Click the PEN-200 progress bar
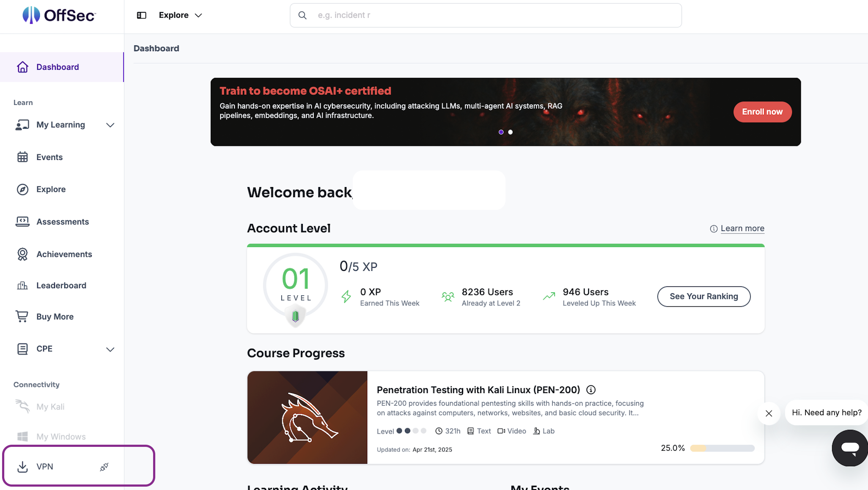Screen dimensions: 868x490 (x=722, y=448)
